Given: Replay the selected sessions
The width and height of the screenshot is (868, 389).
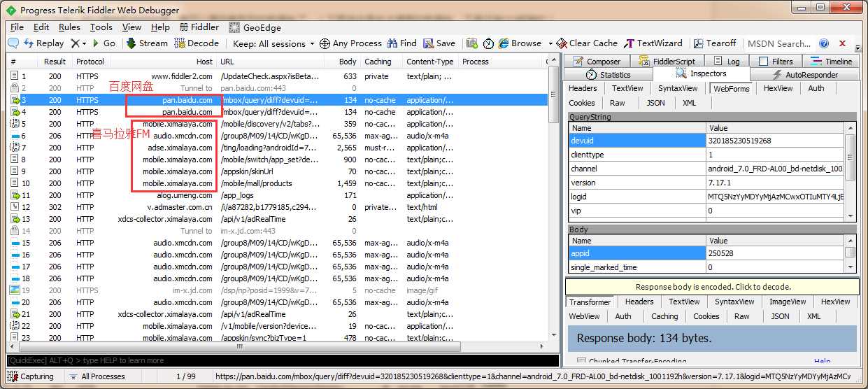Looking at the screenshot, I should (43, 43).
